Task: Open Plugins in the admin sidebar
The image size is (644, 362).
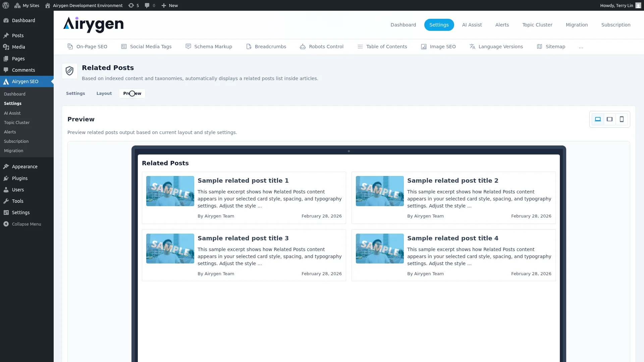Action: (27, 178)
